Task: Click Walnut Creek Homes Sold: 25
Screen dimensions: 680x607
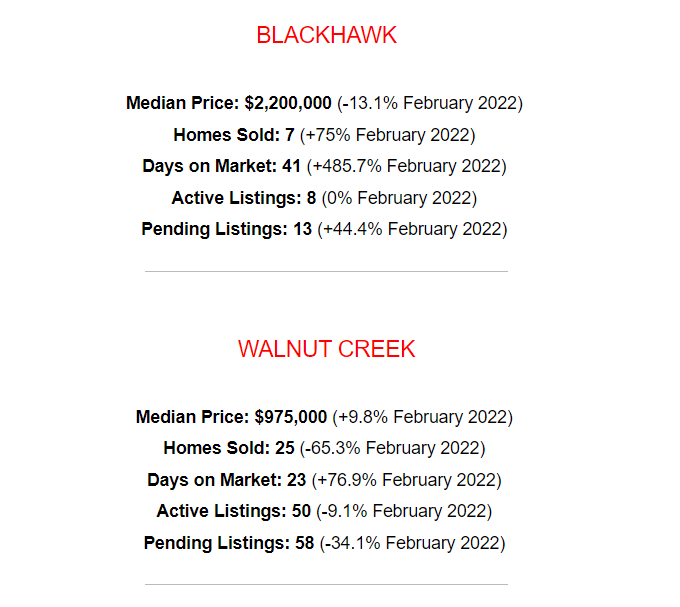Action: (x=229, y=448)
